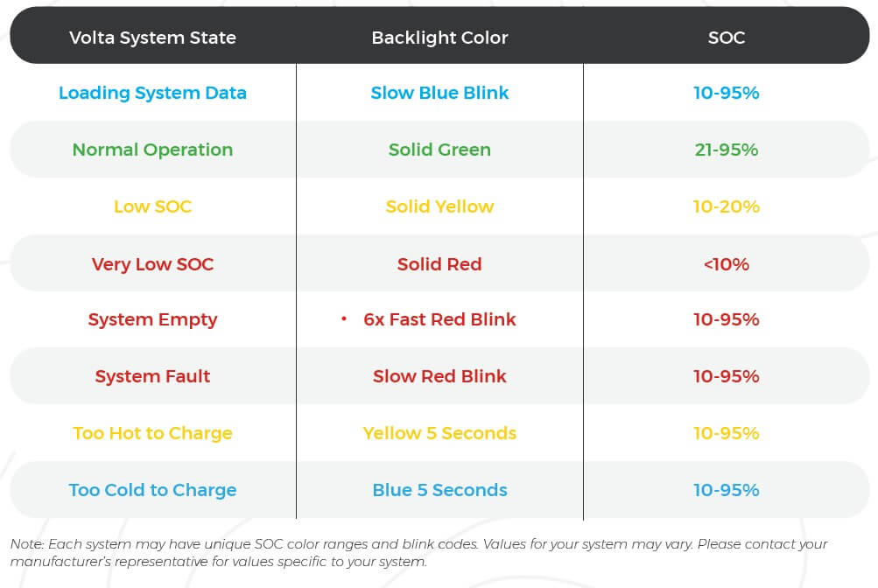
Task: Click the Backlight Color column header
Action: [x=439, y=38]
